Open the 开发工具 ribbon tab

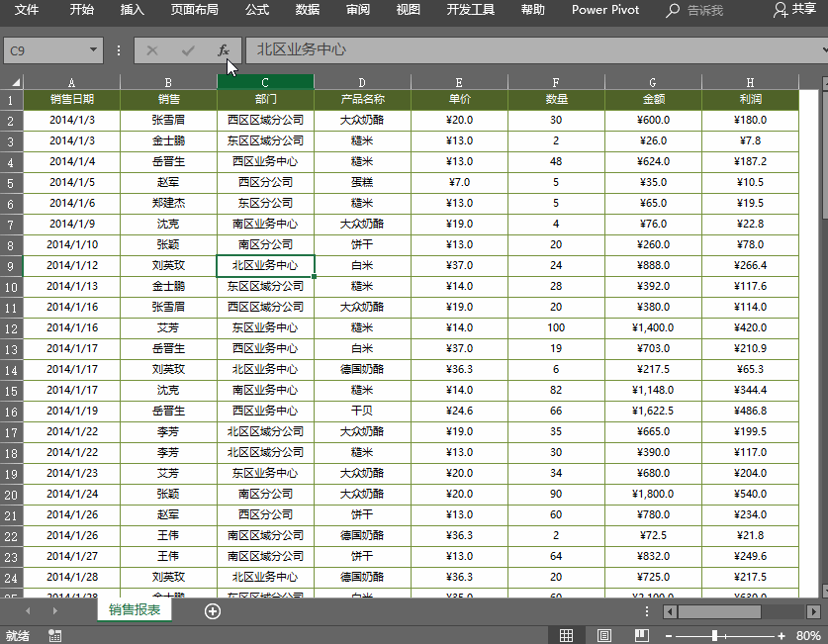tap(471, 10)
